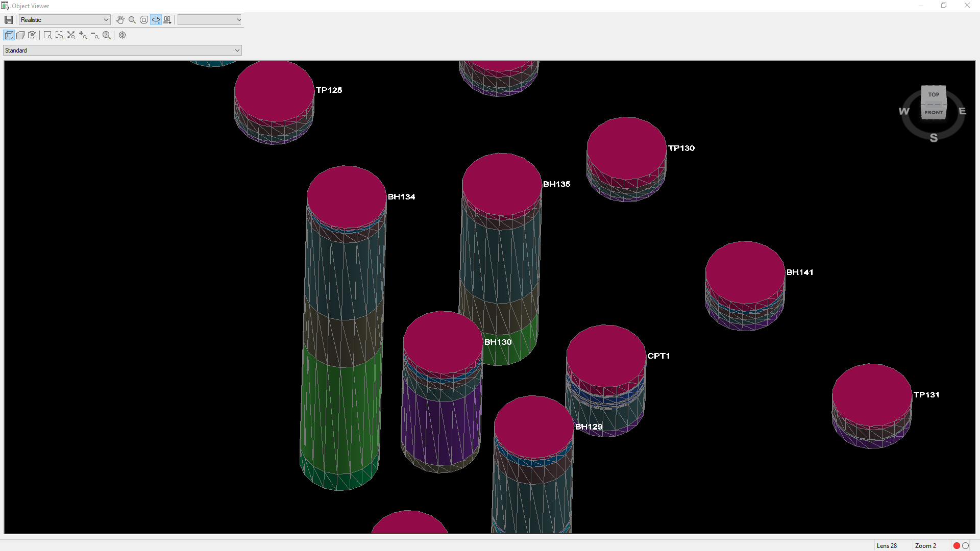Open the camera snapshot tool
This screenshot has height=551, width=980.
pyautogui.click(x=167, y=19)
